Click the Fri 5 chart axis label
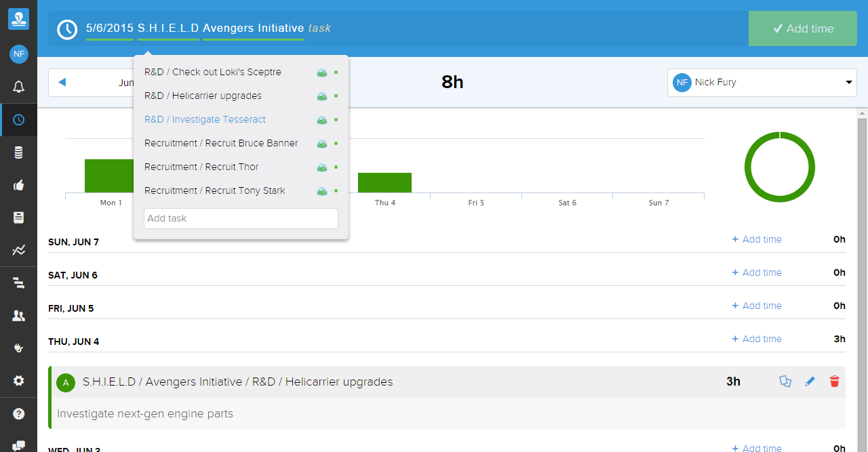The width and height of the screenshot is (868, 452). click(x=476, y=203)
